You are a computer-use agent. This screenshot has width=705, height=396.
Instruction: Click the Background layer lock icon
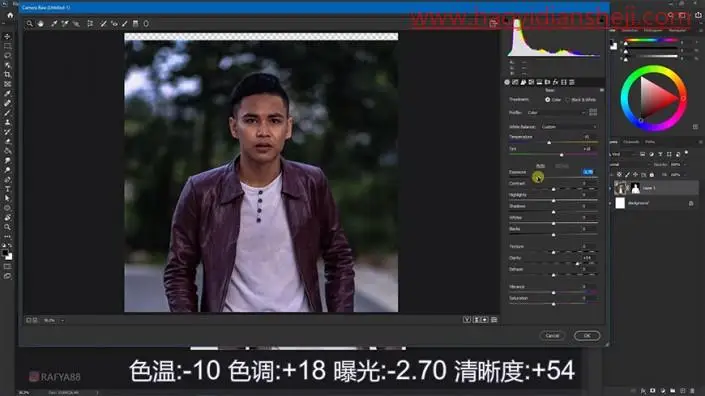[691, 204]
